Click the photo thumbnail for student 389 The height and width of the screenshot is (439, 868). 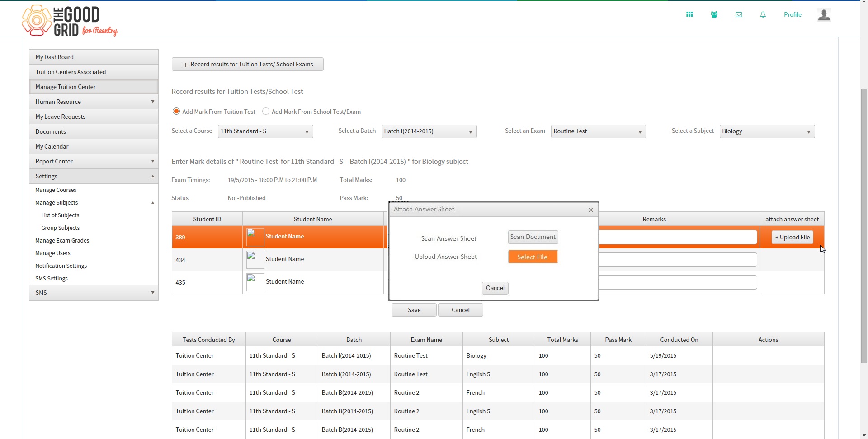point(255,237)
